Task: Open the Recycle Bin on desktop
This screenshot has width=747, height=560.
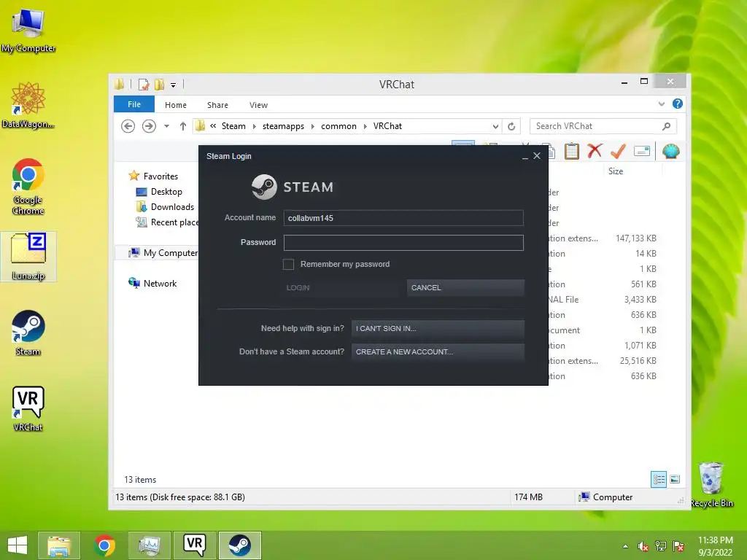Action: click(x=711, y=484)
